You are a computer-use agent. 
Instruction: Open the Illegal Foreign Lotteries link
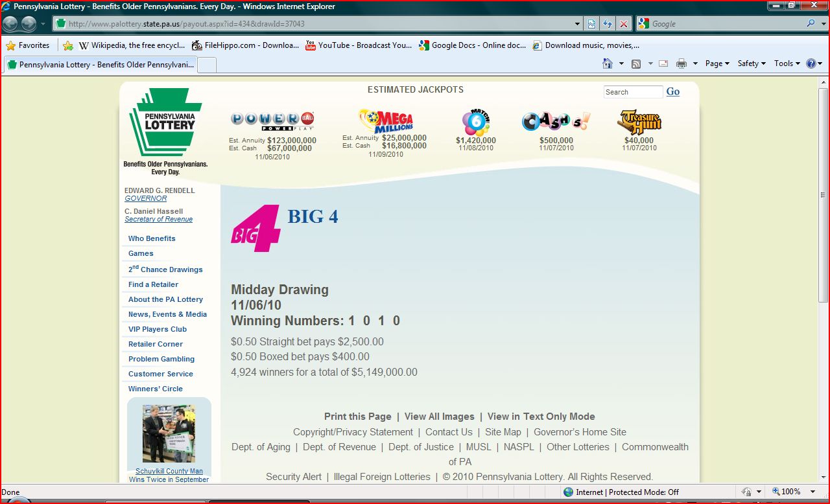pyautogui.click(x=382, y=477)
